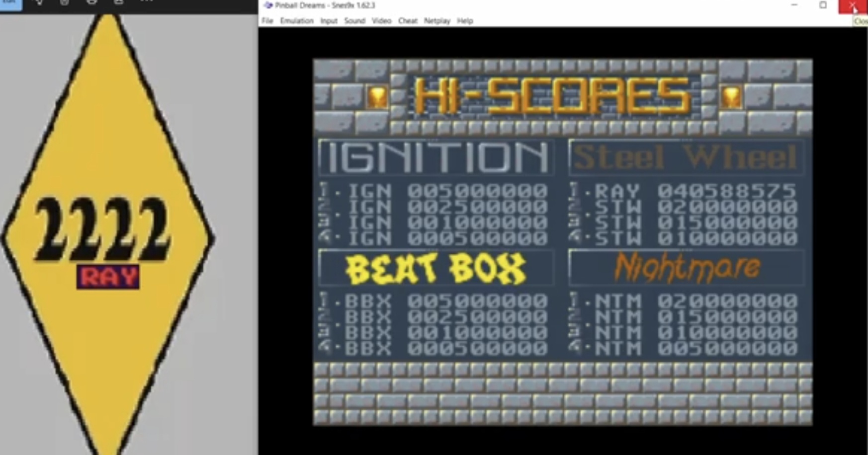Open the Netplay menu

(437, 21)
